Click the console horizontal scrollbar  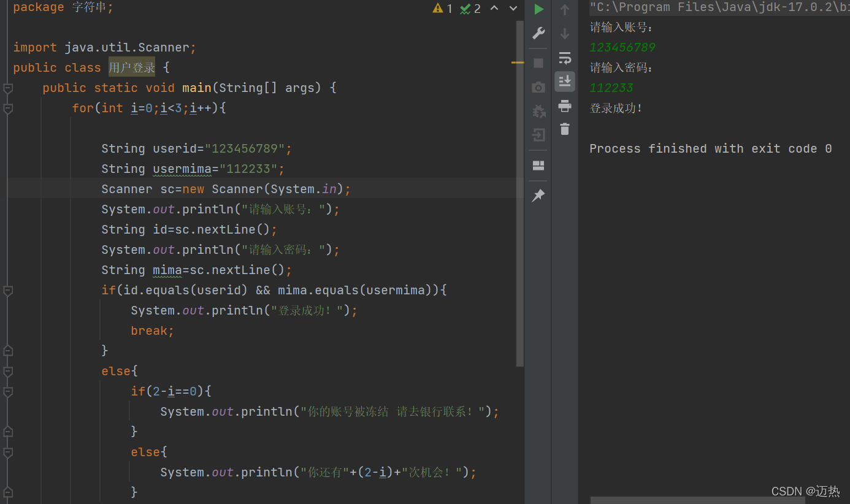pos(697,500)
